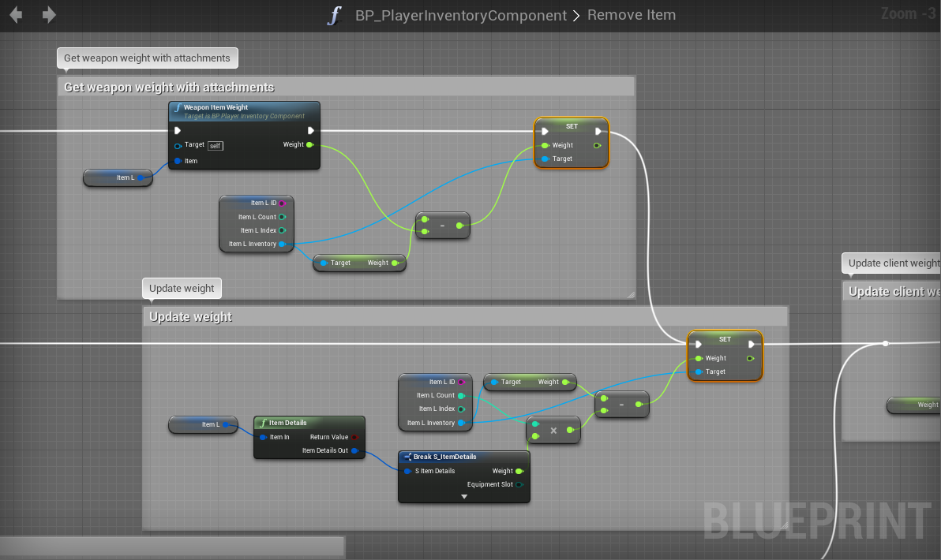Click the resize handle of the Get weapon weight comment
Screen dimensions: 941x560
click(x=630, y=294)
